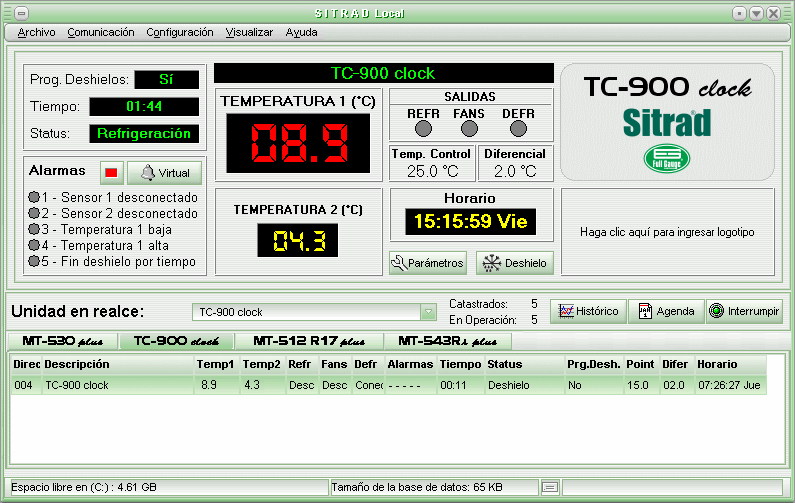
Task: Open the Comunicación menu
Action: pos(101,32)
